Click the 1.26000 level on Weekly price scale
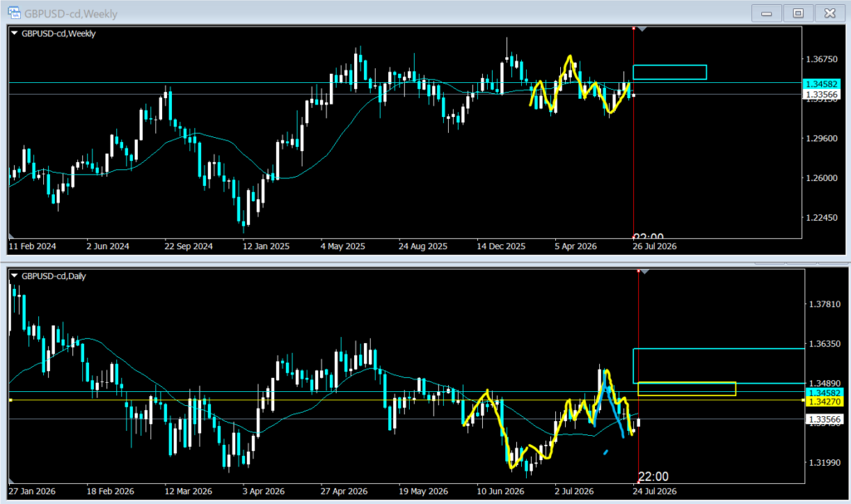The image size is (851, 504). pyautogui.click(x=822, y=178)
